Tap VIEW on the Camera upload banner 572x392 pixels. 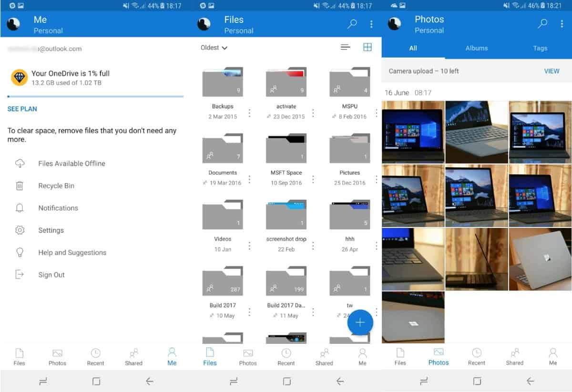coord(552,71)
